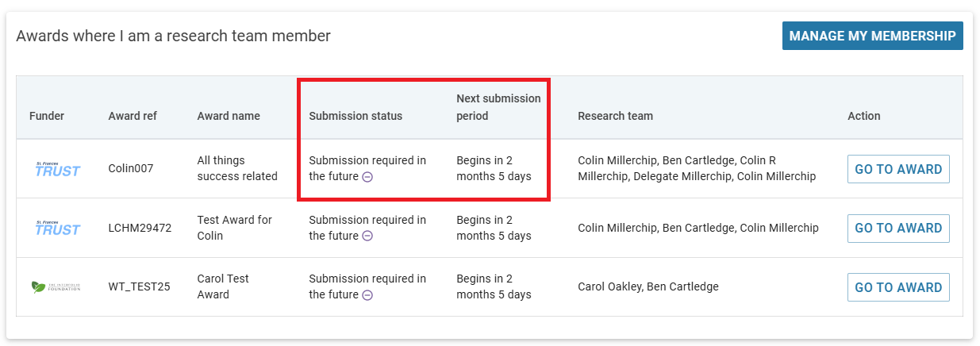Viewport: 980px width, 346px height.
Task: Click St Francis Trust logo for Colin007
Action: coord(58,169)
